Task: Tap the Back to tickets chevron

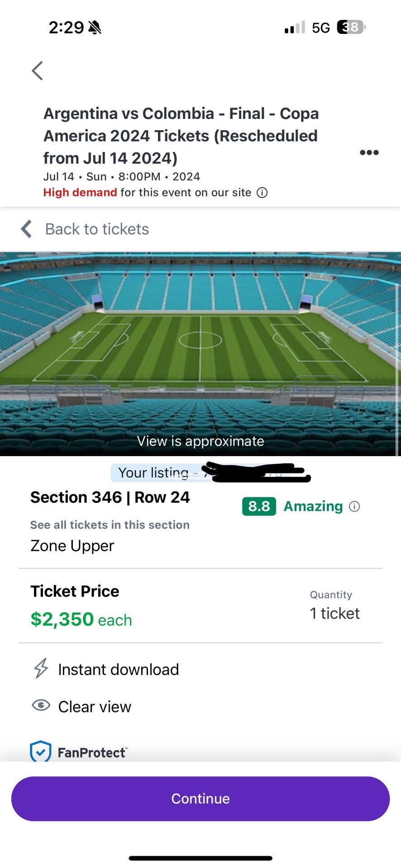Action: pyautogui.click(x=27, y=229)
